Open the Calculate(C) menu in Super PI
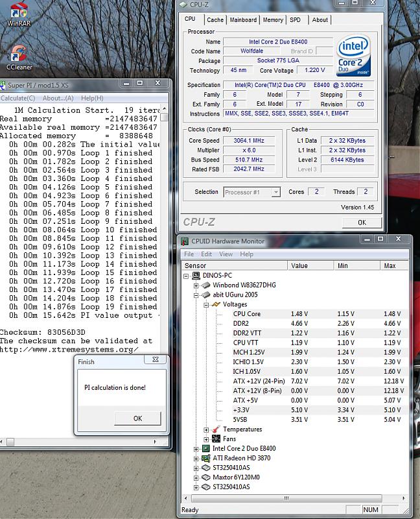Screen dimensions: 420x519 tap(18, 99)
